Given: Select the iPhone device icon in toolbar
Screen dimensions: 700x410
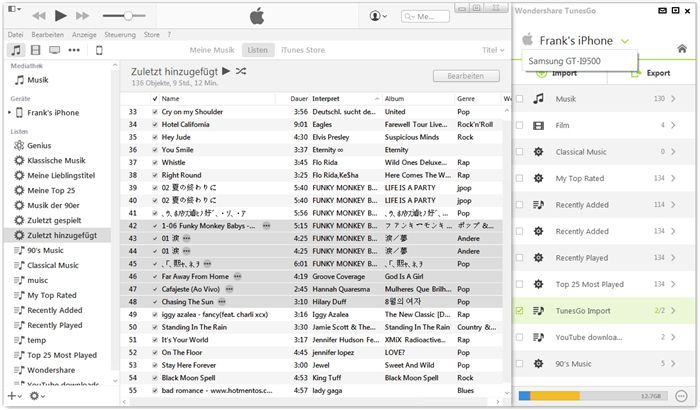Looking at the screenshot, I should click(99, 50).
